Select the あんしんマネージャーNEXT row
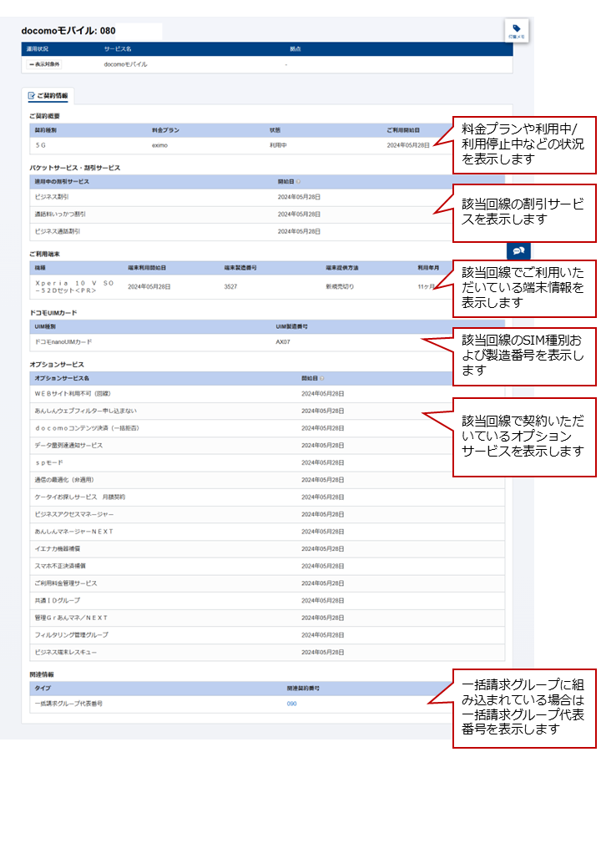The image size is (601, 868). tap(267, 532)
